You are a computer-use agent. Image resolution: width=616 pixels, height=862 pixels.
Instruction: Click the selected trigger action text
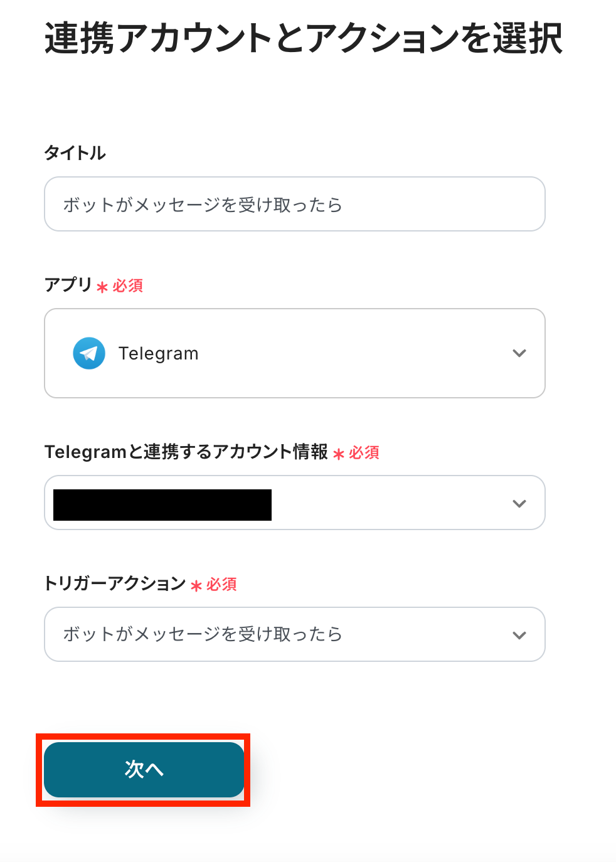tap(203, 634)
